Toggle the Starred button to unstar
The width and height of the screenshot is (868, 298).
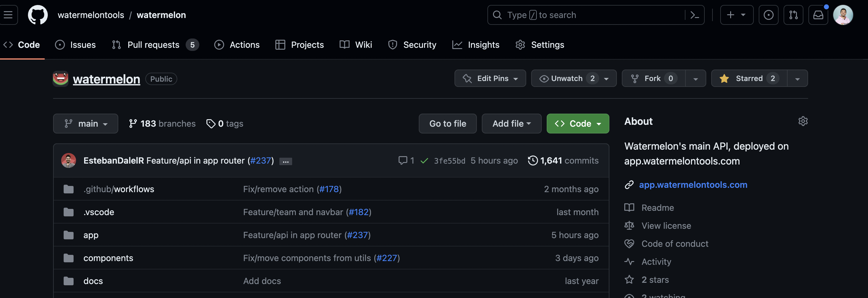pyautogui.click(x=749, y=79)
